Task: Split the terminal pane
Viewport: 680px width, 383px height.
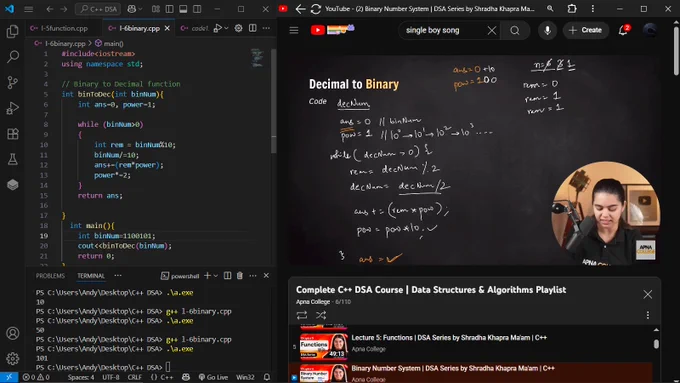Action: click(x=227, y=275)
